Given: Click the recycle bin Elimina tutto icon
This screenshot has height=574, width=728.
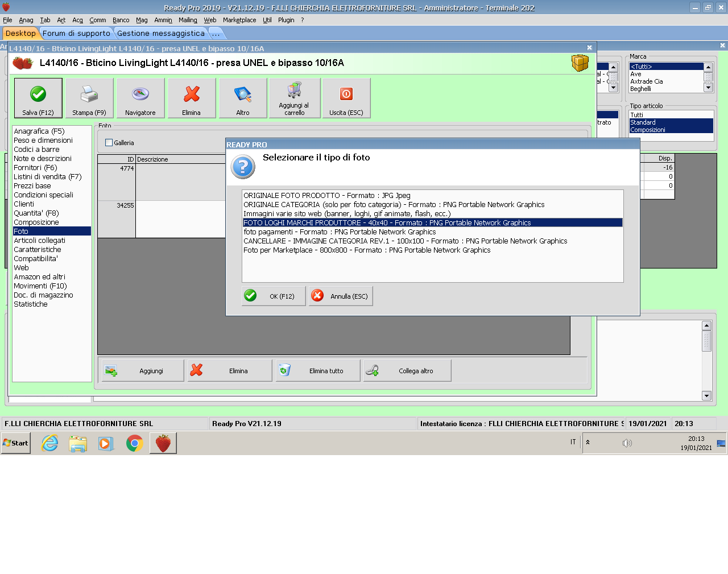Looking at the screenshot, I should [284, 370].
